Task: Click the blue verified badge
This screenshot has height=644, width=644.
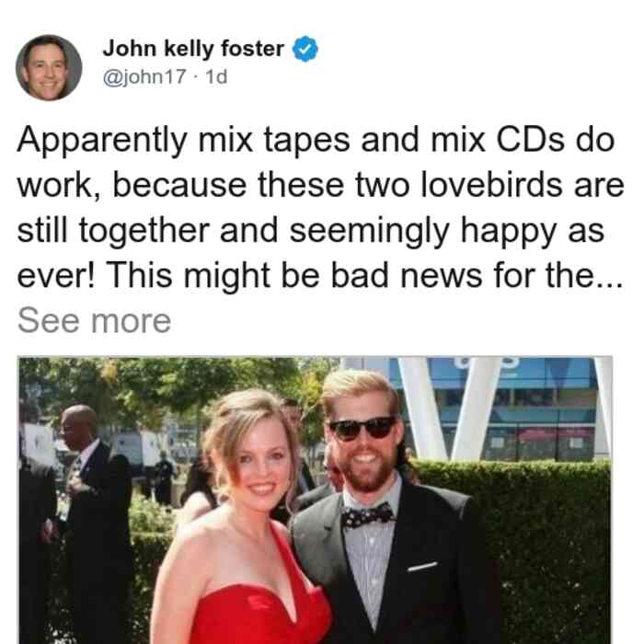Action: 305,49
